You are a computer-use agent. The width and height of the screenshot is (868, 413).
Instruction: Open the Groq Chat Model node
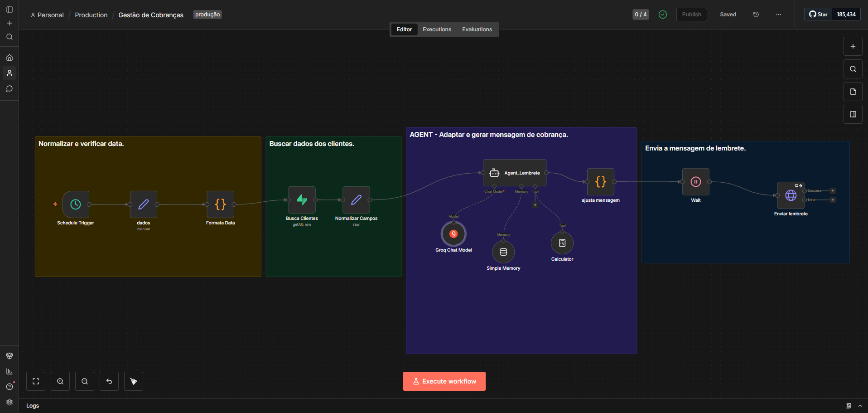pyautogui.click(x=453, y=234)
